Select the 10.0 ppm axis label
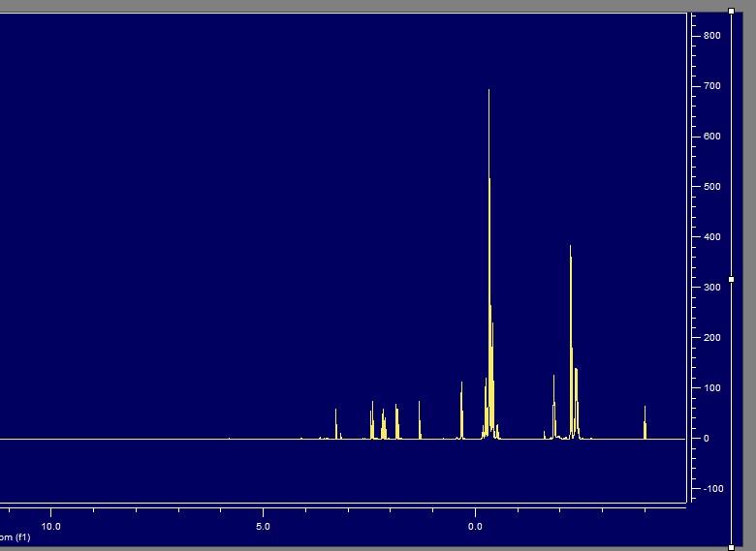 point(50,527)
